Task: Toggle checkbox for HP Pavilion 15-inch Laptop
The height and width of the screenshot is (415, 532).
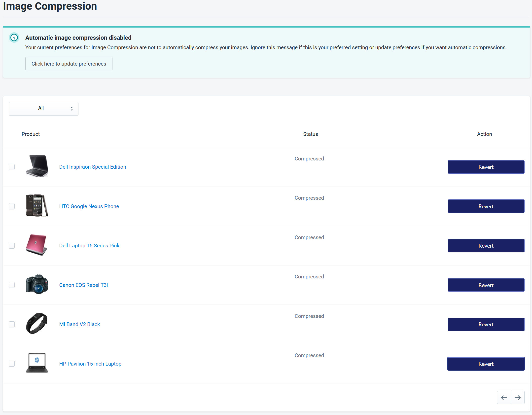Action: pos(12,364)
